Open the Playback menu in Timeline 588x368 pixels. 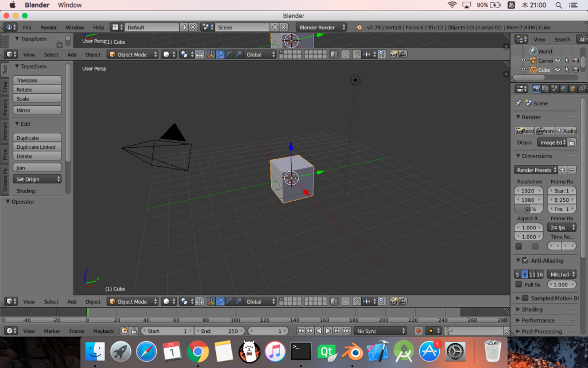pyautogui.click(x=103, y=331)
